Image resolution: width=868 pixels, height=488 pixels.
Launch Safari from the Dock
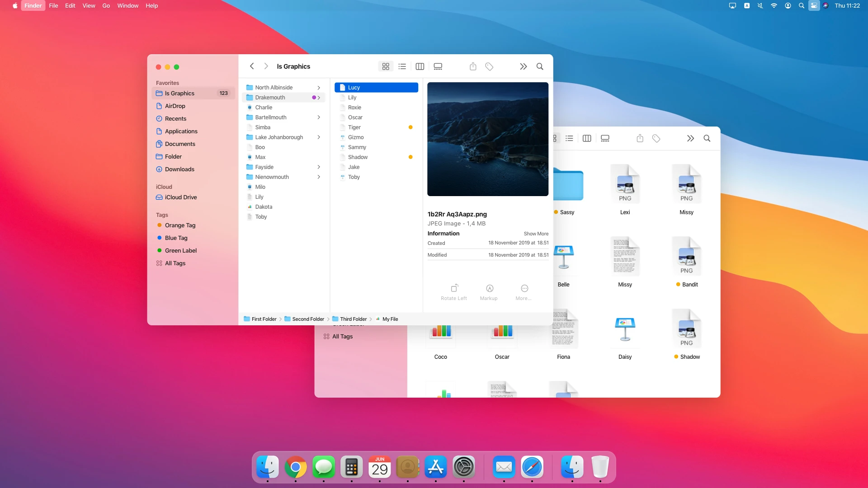pos(532,468)
